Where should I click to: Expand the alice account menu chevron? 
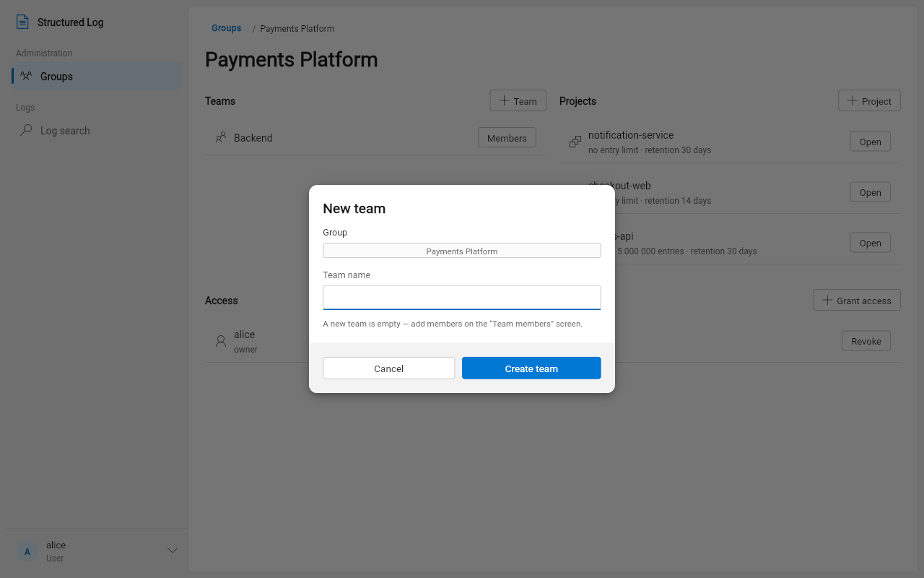(173, 551)
